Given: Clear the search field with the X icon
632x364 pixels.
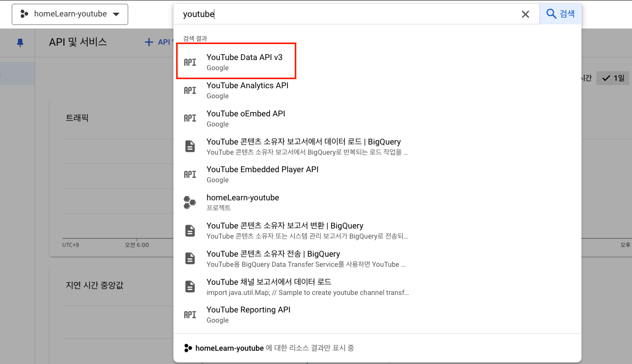Looking at the screenshot, I should click(x=525, y=14).
